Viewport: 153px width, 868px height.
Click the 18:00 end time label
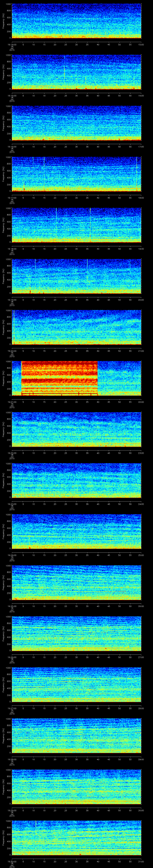(141, 197)
